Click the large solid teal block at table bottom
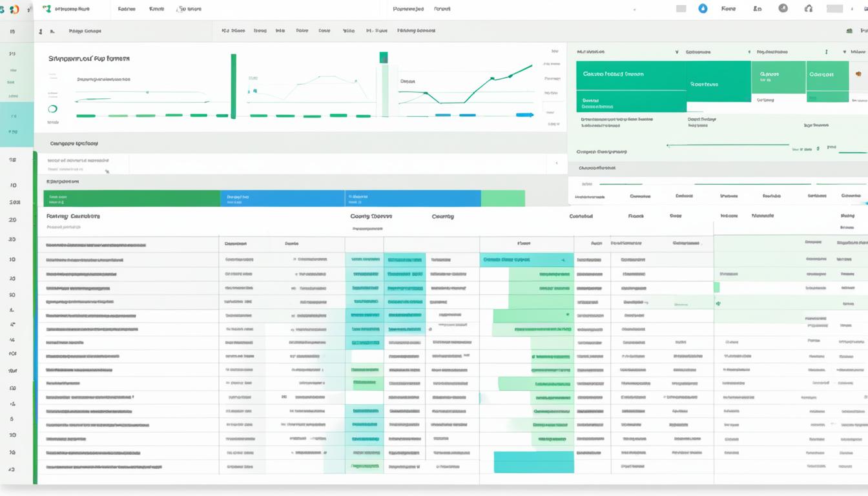868x496 pixels. (534, 462)
